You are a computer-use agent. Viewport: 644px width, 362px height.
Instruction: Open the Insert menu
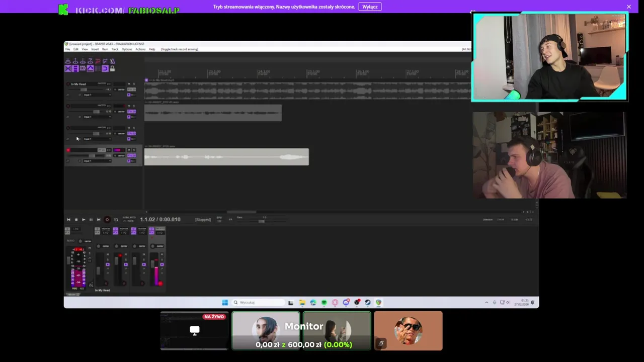95,49
